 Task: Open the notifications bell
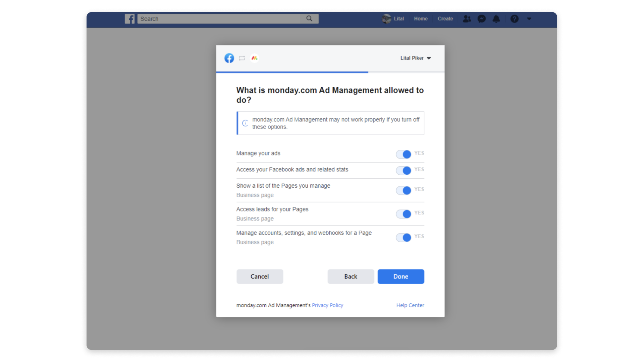coord(496,19)
